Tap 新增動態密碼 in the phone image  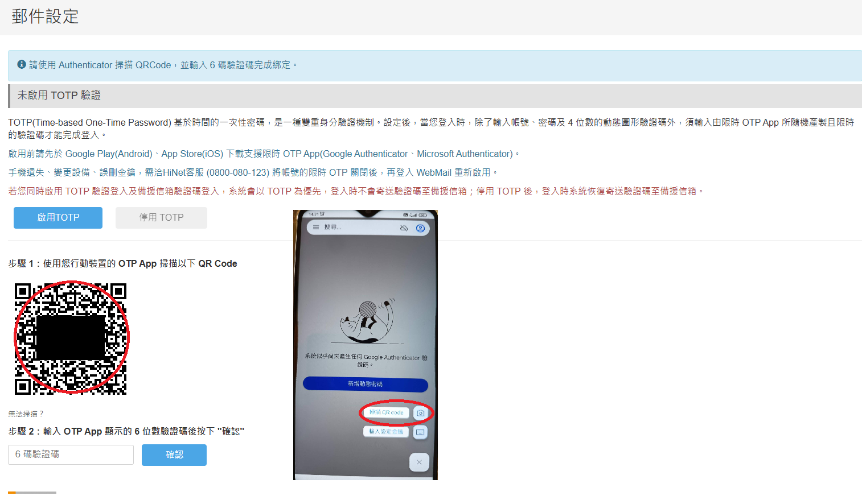pyautogui.click(x=366, y=384)
